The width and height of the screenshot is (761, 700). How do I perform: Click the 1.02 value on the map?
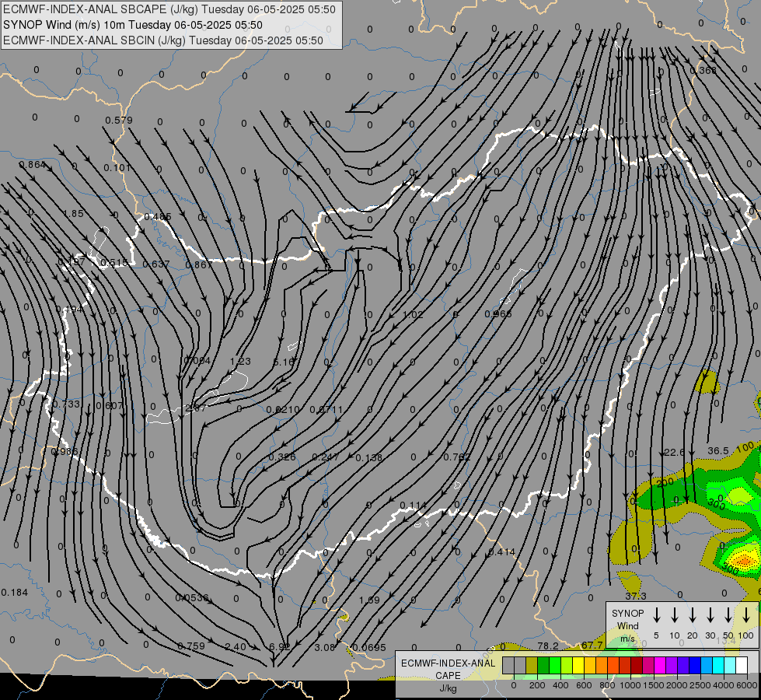click(x=413, y=314)
